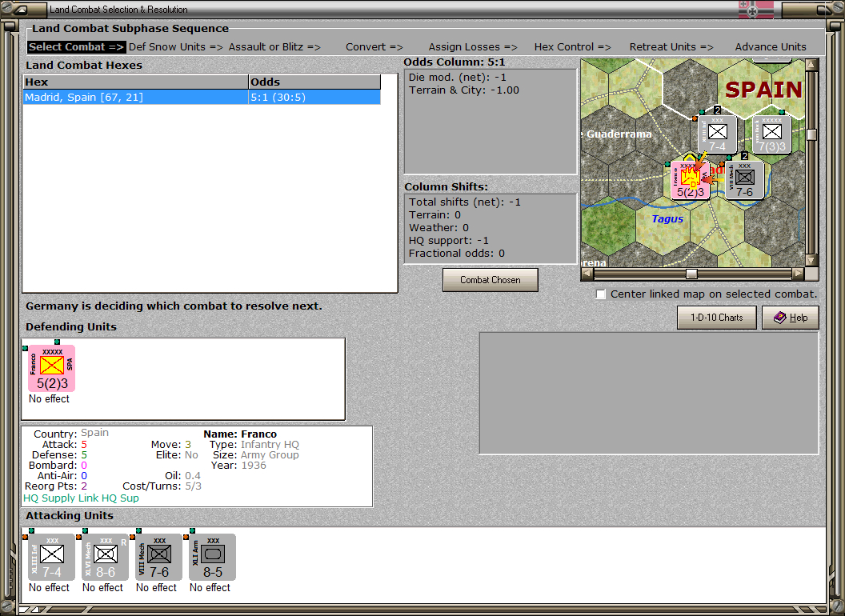Click the 7(3)3 HQ counter on map
Viewport: 845px width, 616px height.
pyautogui.click(x=771, y=134)
